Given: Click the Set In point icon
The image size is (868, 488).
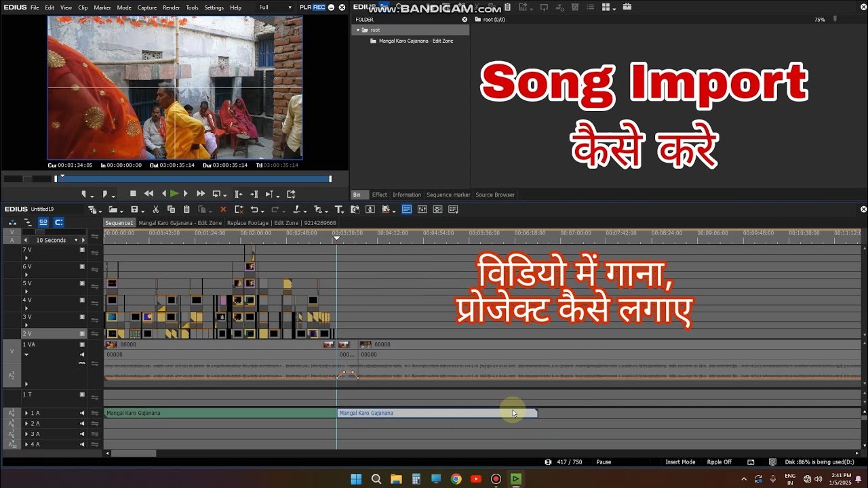Looking at the screenshot, I should pos(85,194).
